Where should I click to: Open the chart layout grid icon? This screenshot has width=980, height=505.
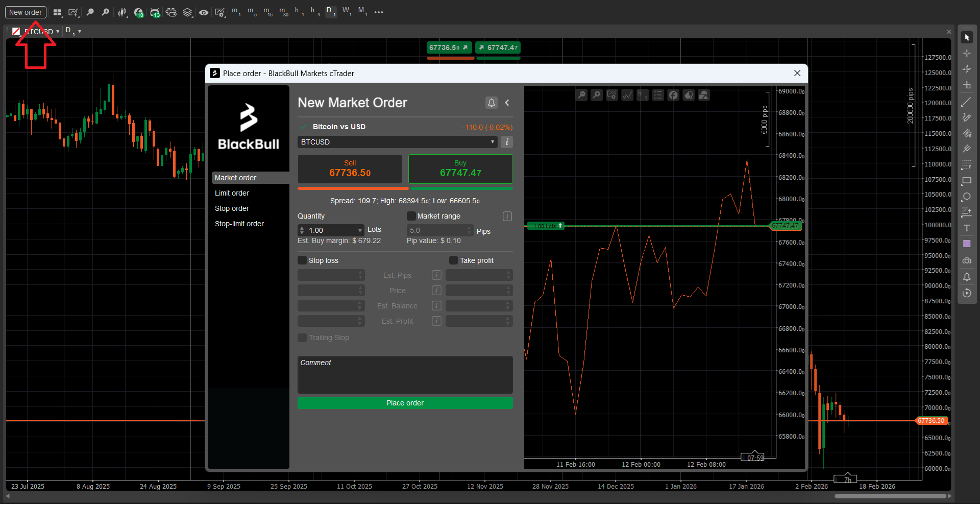pos(57,12)
